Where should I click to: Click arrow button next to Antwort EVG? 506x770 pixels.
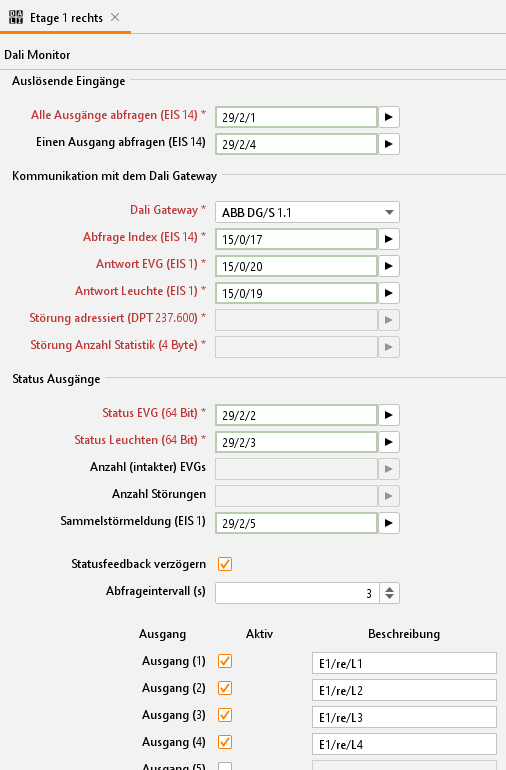coord(389,266)
